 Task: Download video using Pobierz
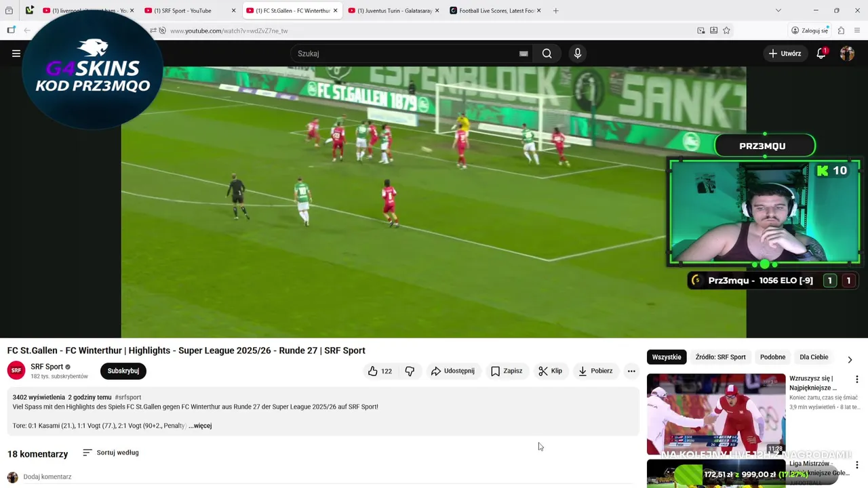click(x=595, y=371)
